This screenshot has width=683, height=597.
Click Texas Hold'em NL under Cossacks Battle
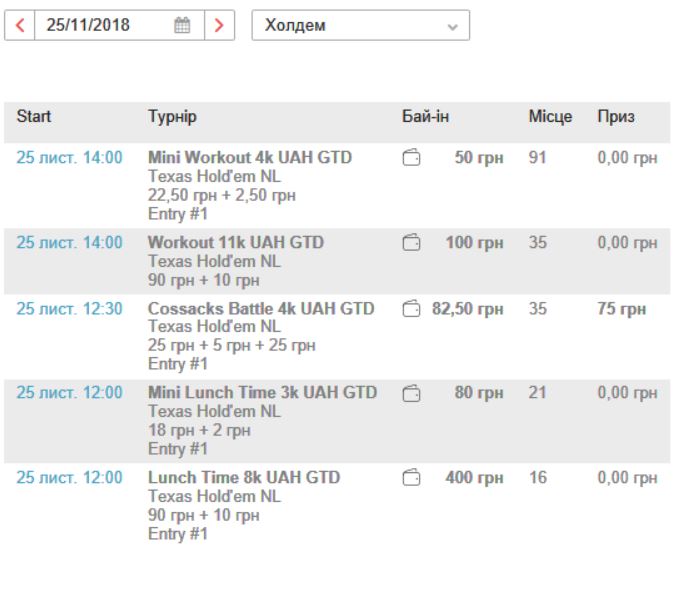click(214, 326)
